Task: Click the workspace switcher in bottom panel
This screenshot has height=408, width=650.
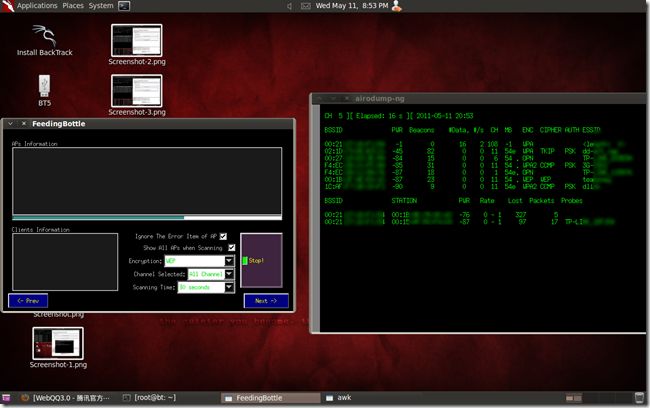Action: [574, 398]
